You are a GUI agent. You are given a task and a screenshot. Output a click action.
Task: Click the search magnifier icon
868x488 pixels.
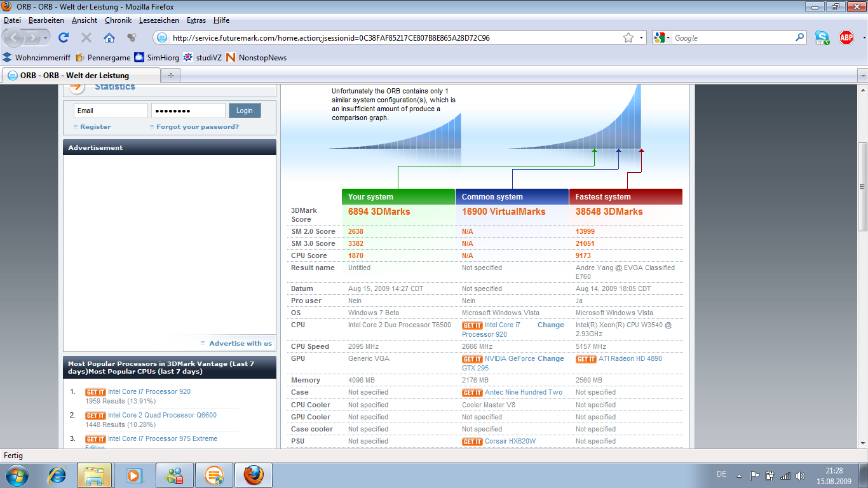click(800, 37)
